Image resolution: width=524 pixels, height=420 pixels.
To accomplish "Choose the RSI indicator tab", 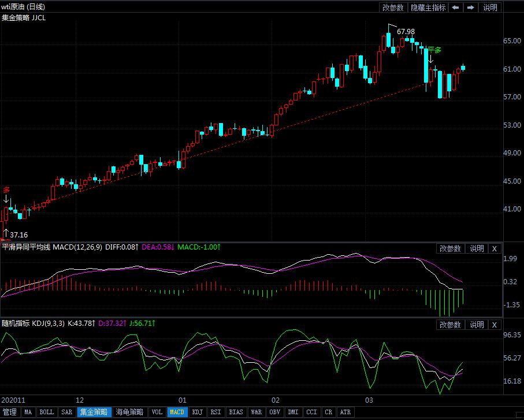I will (x=215, y=412).
